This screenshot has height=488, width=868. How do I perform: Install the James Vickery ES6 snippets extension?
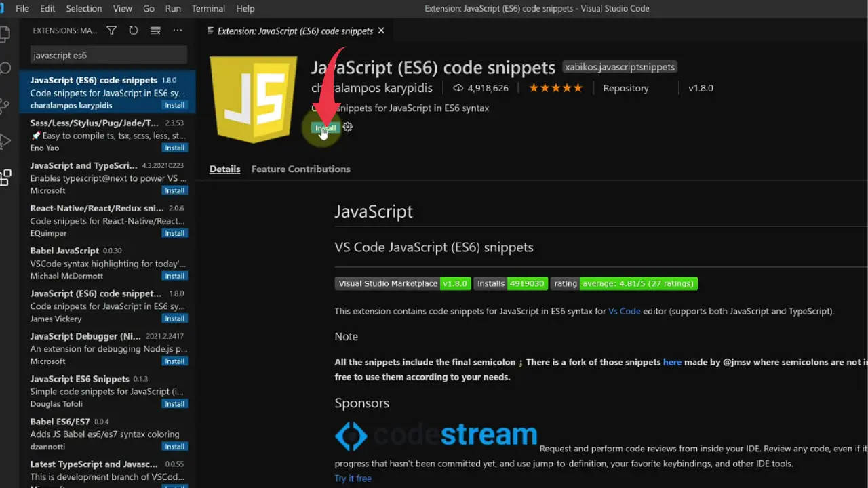click(x=174, y=319)
